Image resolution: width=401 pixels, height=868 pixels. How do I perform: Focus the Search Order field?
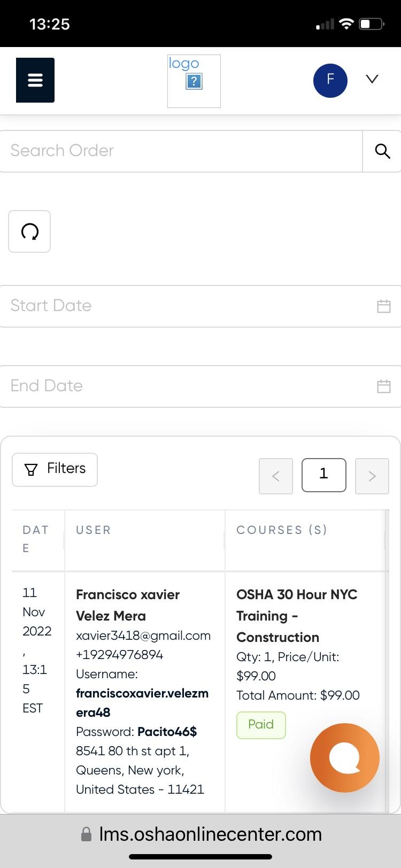[x=181, y=151]
